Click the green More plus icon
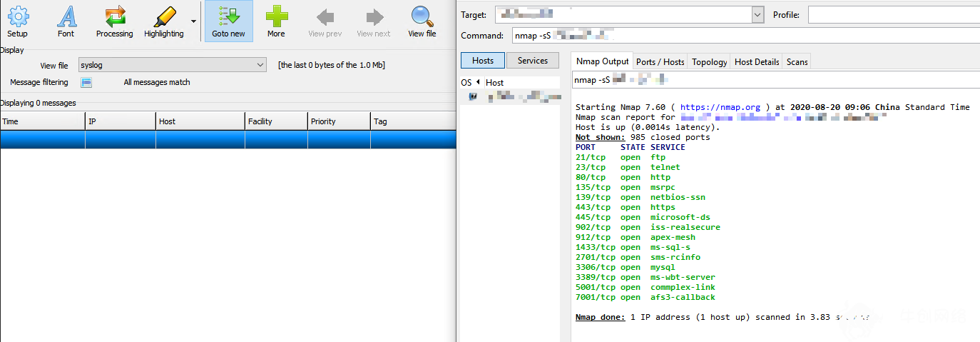 276,21
